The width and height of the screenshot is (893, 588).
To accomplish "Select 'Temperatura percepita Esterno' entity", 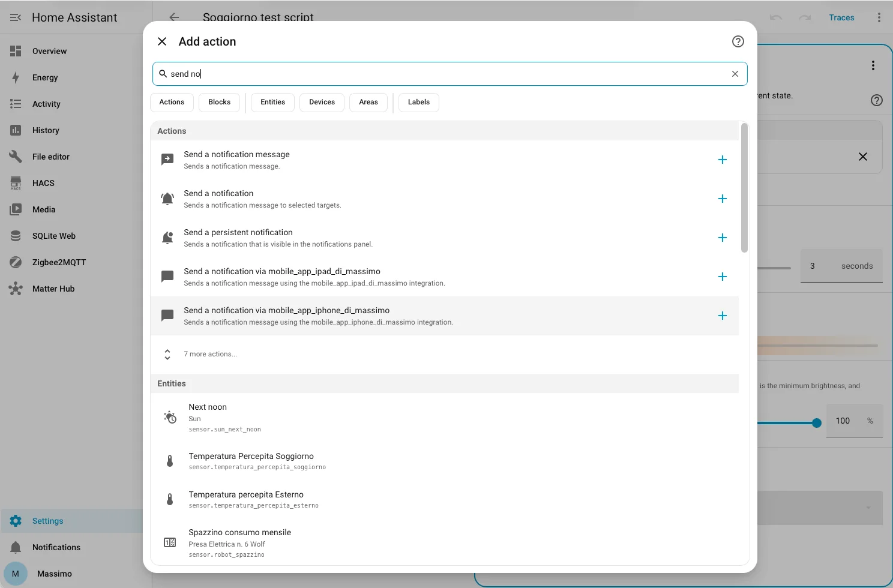I will point(444,499).
